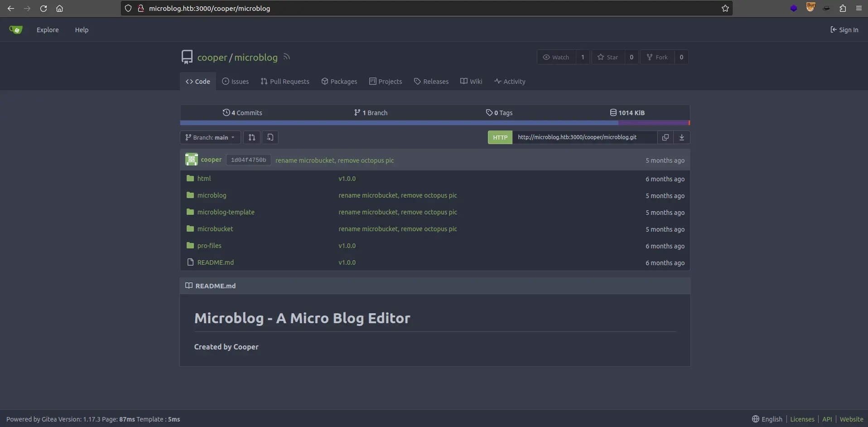Screen dimensions: 868x427
Task: Open browser home page icon
Action: point(59,9)
